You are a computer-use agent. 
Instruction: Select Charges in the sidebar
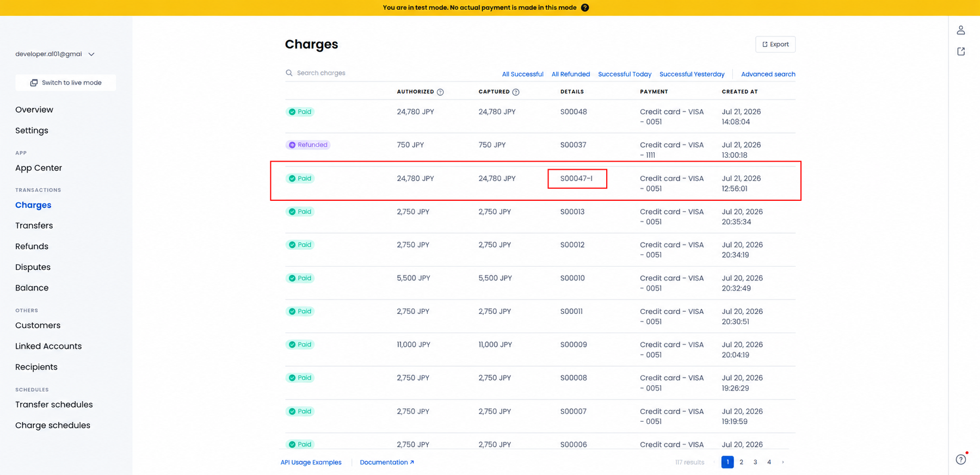[x=33, y=205]
